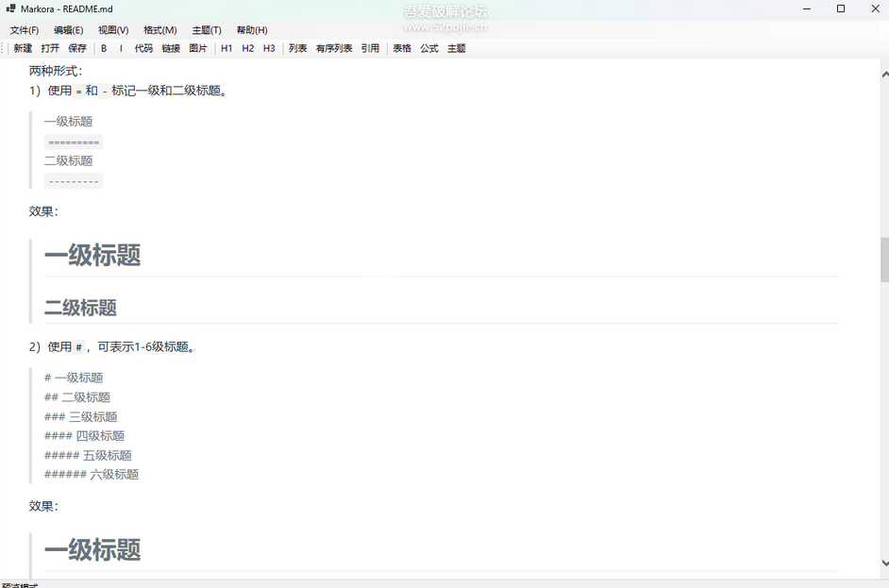This screenshot has height=588, width=889.
Task: Open the 文件(F) menu
Action: (x=25, y=30)
